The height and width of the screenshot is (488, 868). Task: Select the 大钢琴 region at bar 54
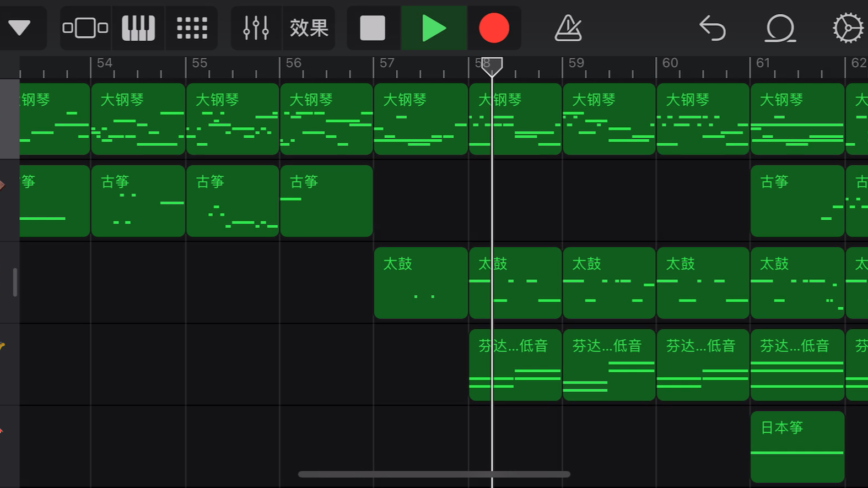coord(138,119)
